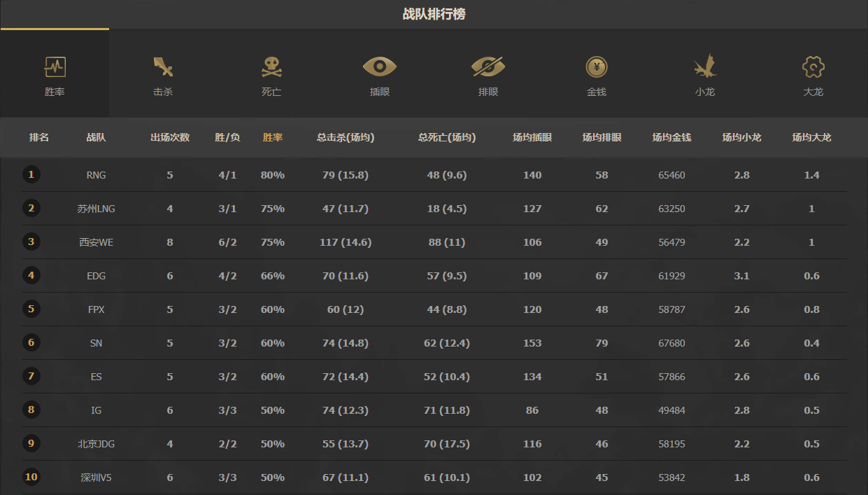
Task: Select the 3.1 average dragons value for EDG
Action: pyautogui.click(x=742, y=276)
